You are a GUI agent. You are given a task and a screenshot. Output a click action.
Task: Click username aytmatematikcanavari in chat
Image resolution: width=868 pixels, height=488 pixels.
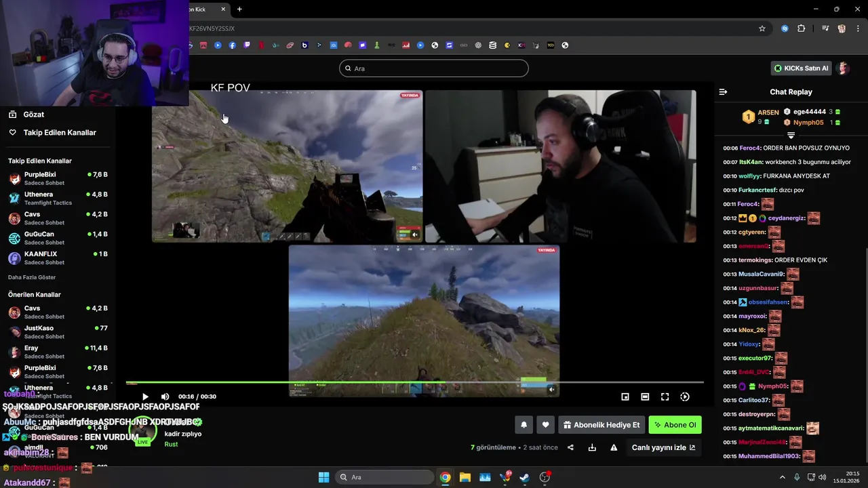coord(771,428)
